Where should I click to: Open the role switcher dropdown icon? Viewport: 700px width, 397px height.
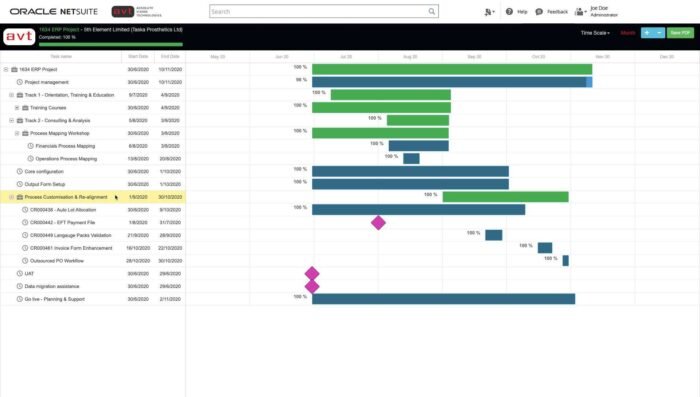pyautogui.click(x=489, y=12)
